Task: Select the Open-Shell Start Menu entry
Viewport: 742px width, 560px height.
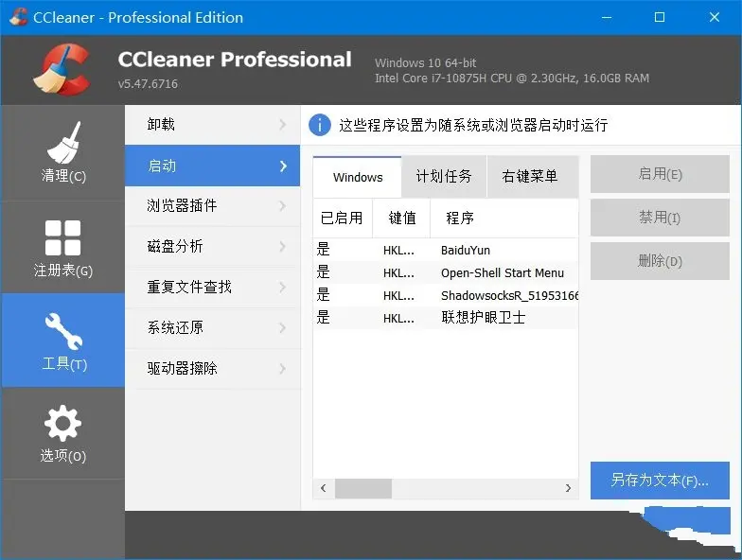Action: (x=446, y=272)
